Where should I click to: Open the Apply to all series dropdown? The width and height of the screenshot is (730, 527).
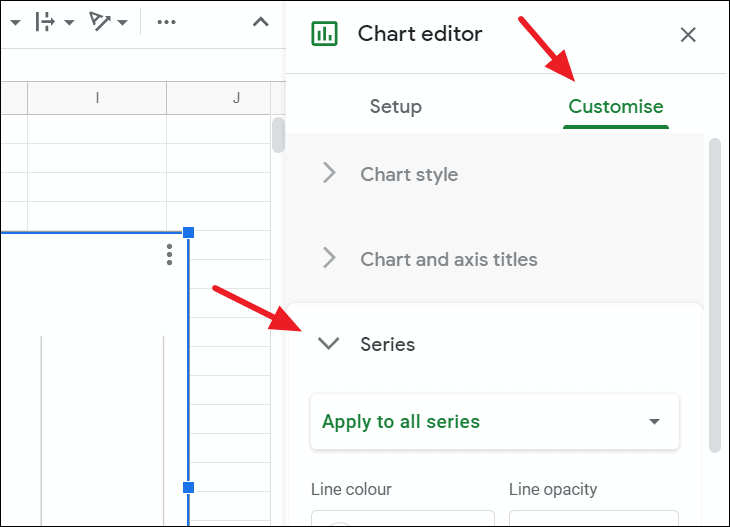pos(495,421)
